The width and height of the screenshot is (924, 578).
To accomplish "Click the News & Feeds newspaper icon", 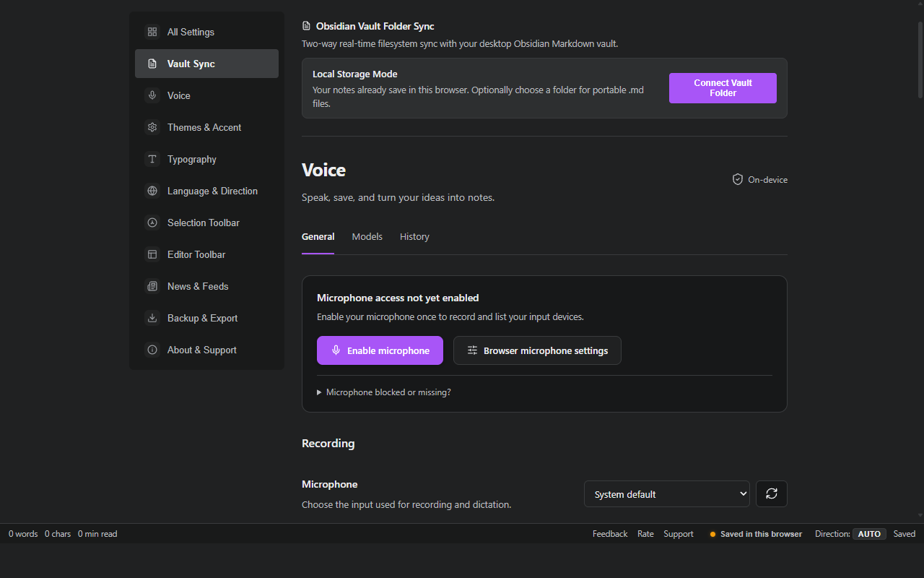I will (152, 286).
